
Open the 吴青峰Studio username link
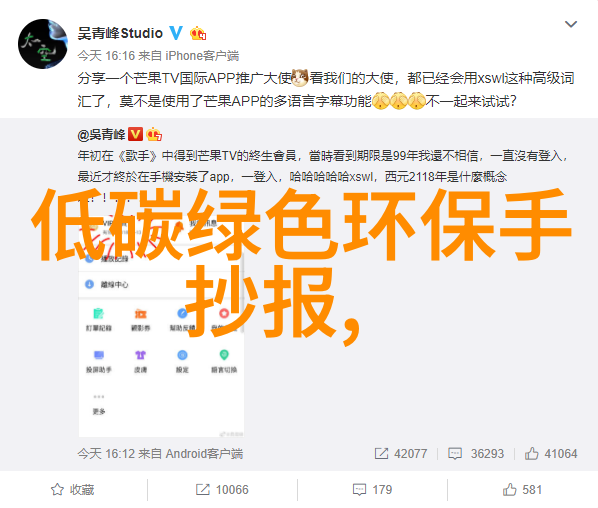[120, 34]
